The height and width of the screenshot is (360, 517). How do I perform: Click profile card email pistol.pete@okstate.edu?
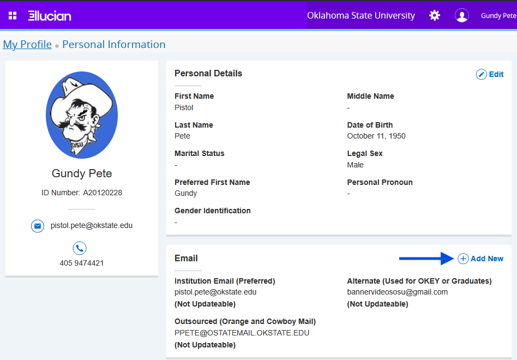(91, 226)
